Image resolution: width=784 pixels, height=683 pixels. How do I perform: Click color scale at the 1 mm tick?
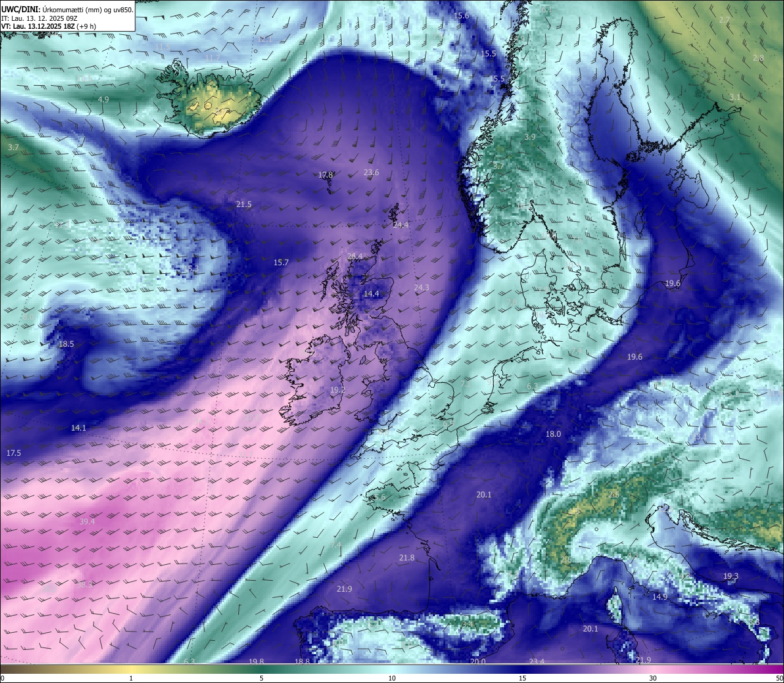tap(131, 669)
